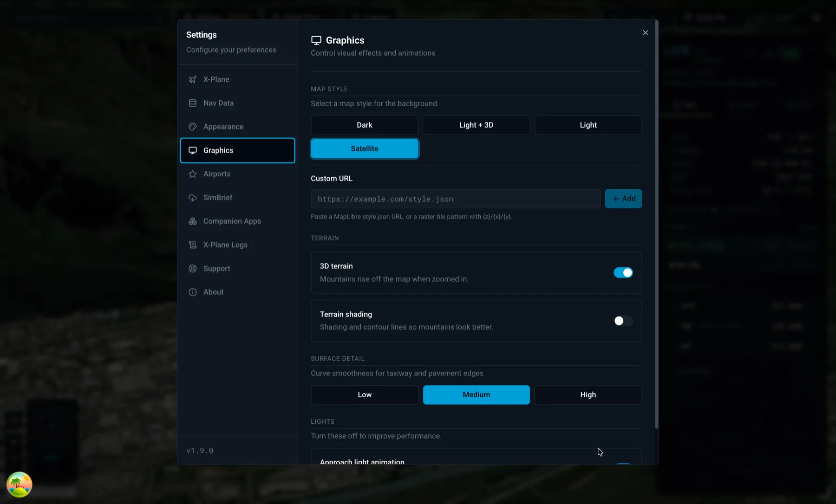Click the About info icon

coord(192,292)
